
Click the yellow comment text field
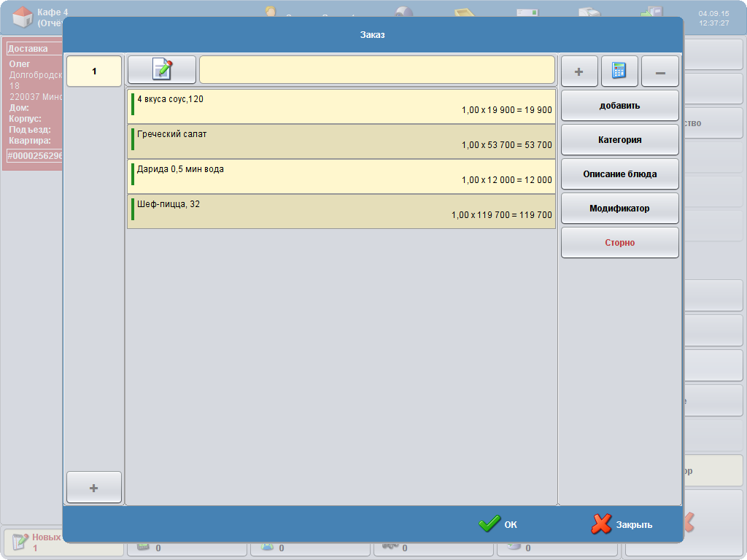point(376,70)
